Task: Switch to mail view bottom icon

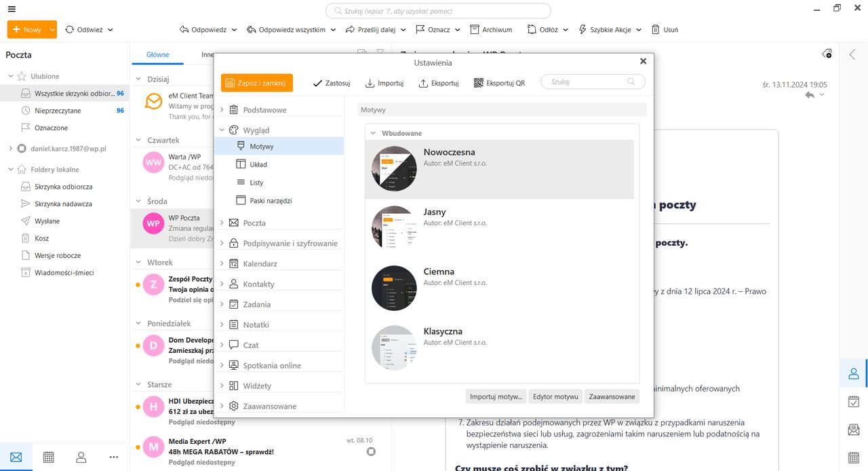Action: point(16,457)
